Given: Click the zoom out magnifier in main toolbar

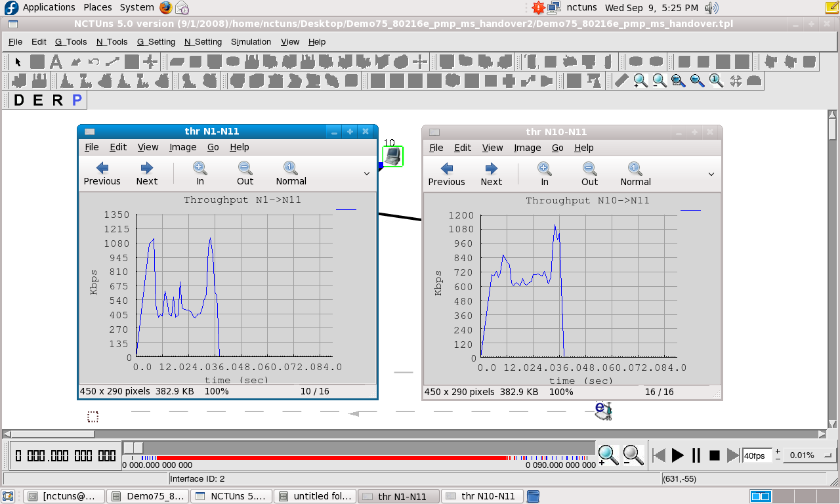Looking at the screenshot, I should pos(660,81).
